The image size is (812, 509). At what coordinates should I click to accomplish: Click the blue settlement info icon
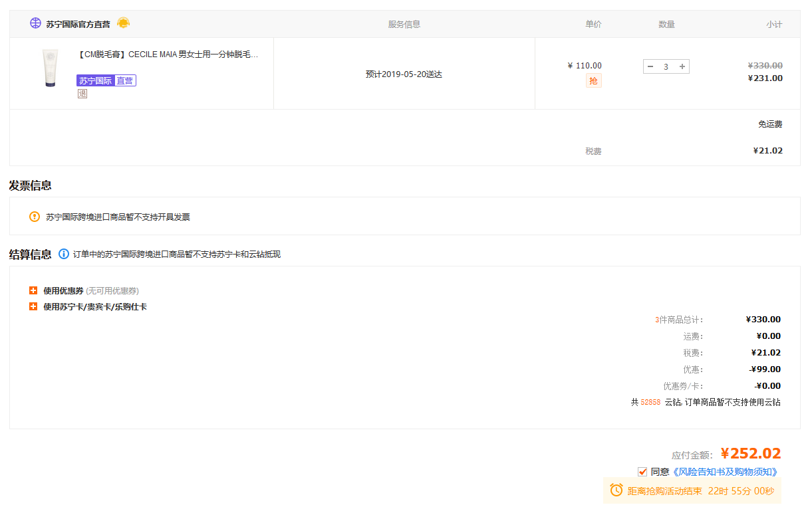pos(64,254)
